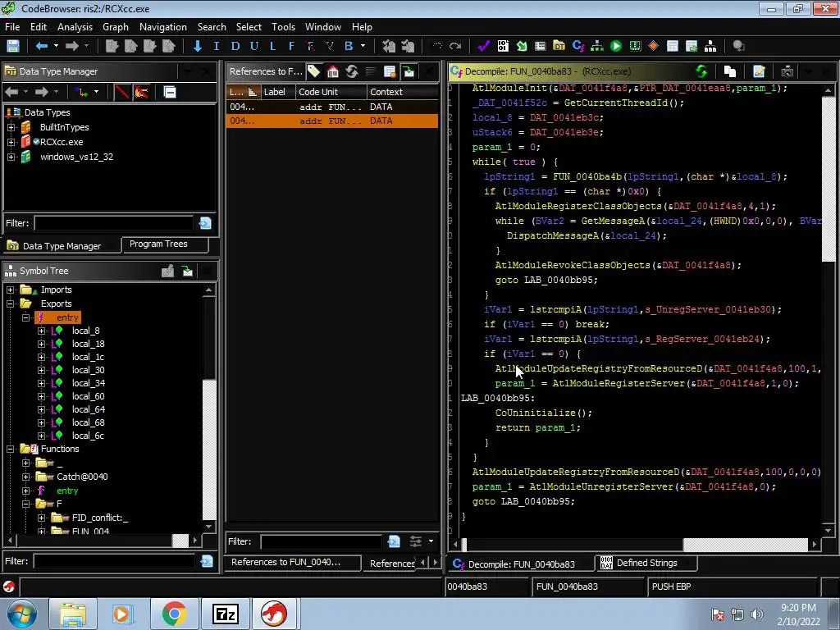
Task: Collapse all in Data Type Manager tree
Action: 170,92
